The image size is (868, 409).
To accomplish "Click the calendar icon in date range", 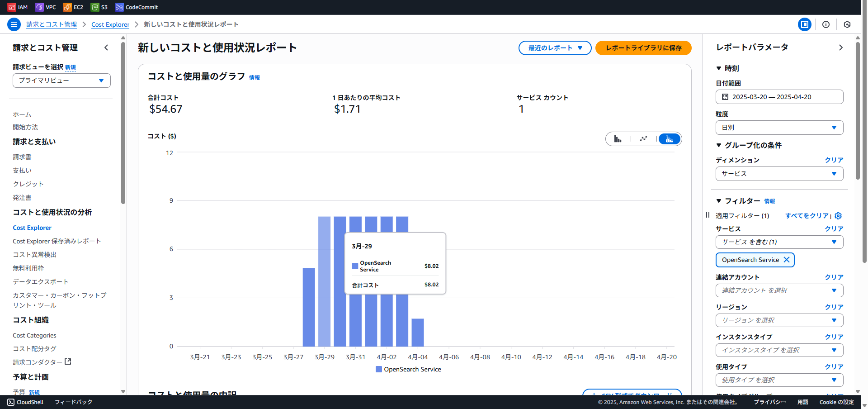I will [725, 97].
